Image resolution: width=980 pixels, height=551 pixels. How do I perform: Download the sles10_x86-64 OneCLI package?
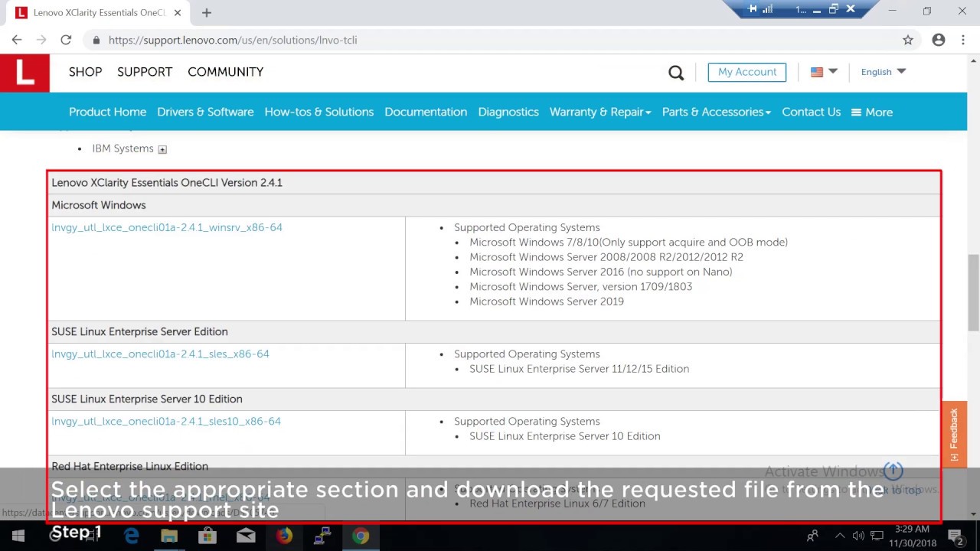[166, 421]
